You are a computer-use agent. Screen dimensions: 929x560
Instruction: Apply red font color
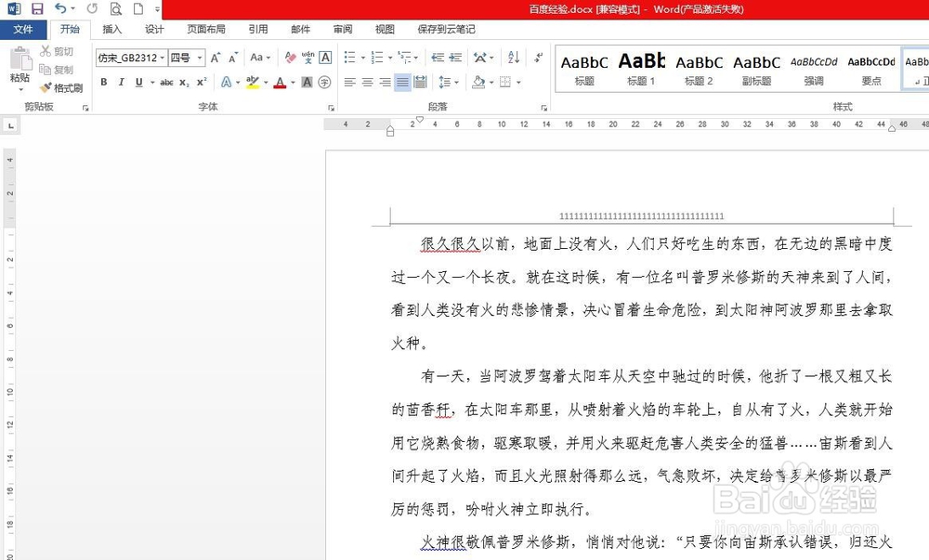click(x=281, y=83)
